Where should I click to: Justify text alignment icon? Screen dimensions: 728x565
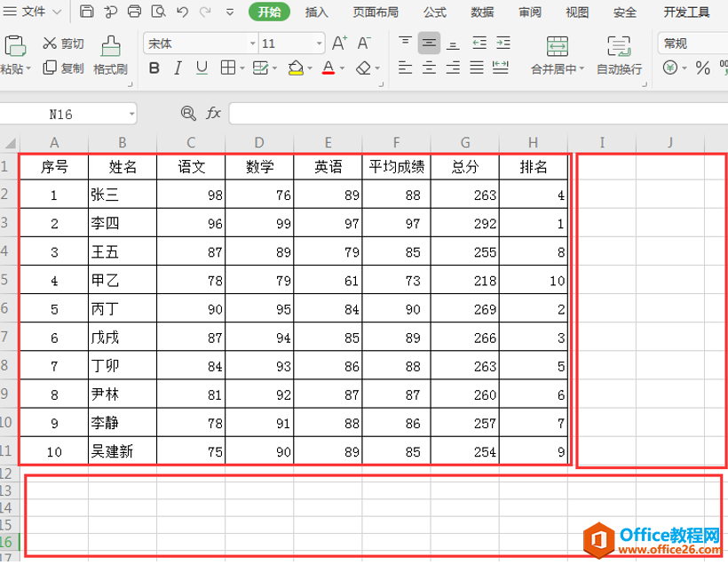477,68
